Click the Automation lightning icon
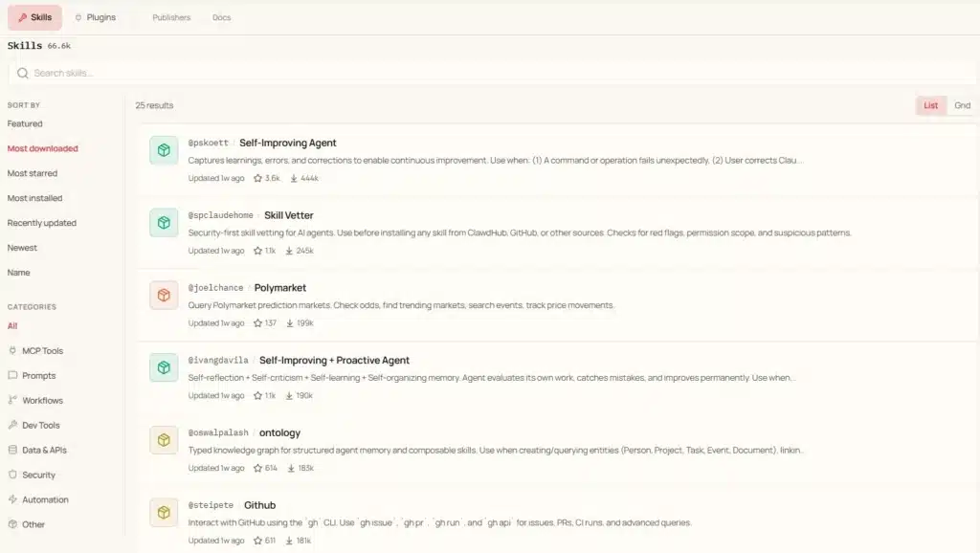This screenshot has width=980, height=553. (x=12, y=499)
